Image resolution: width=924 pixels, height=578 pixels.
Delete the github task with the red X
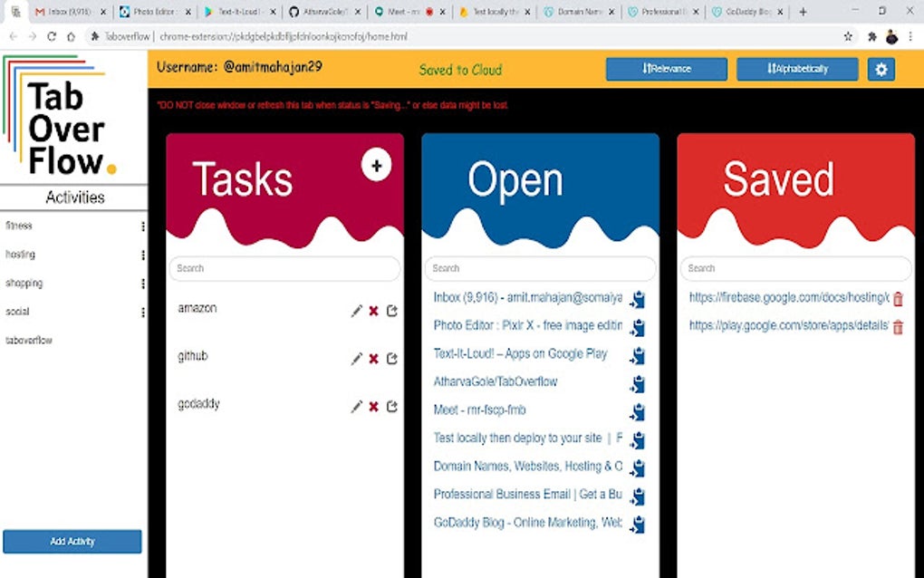coord(373,358)
